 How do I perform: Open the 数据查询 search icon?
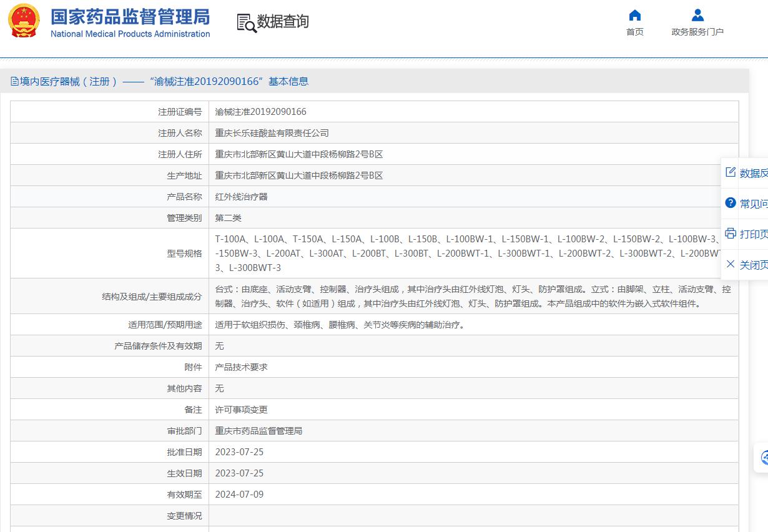247,22
